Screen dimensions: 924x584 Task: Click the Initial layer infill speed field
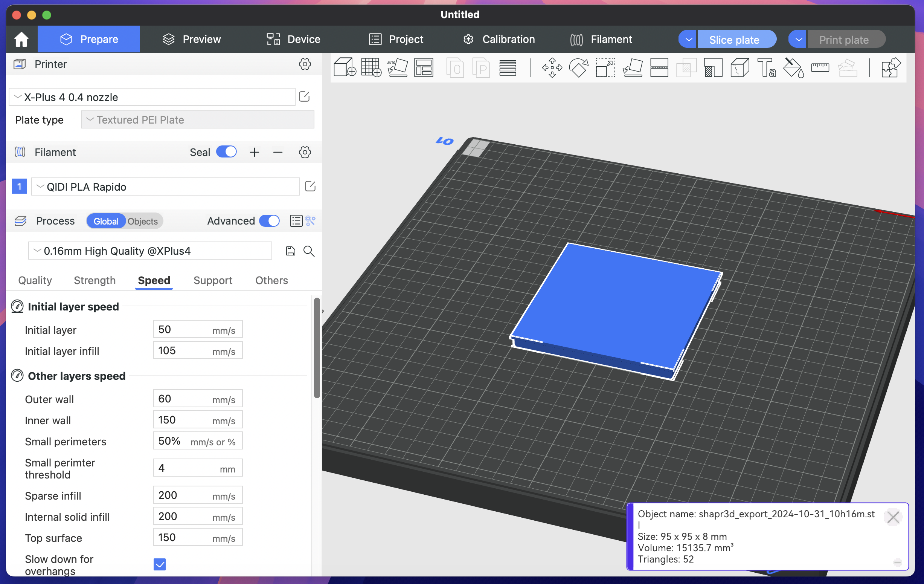click(198, 350)
